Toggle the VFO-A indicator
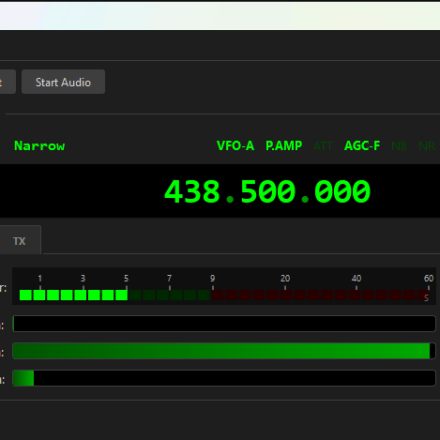The width and height of the screenshot is (440, 440). click(x=235, y=146)
